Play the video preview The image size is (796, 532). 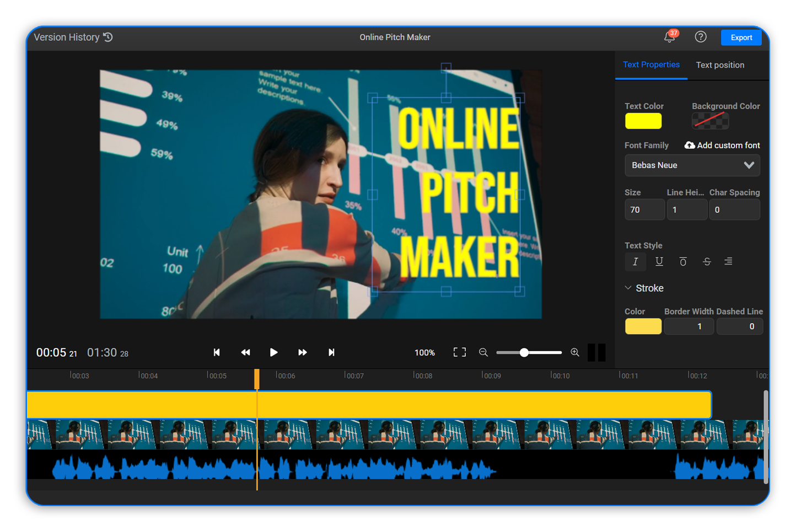tap(274, 352)
